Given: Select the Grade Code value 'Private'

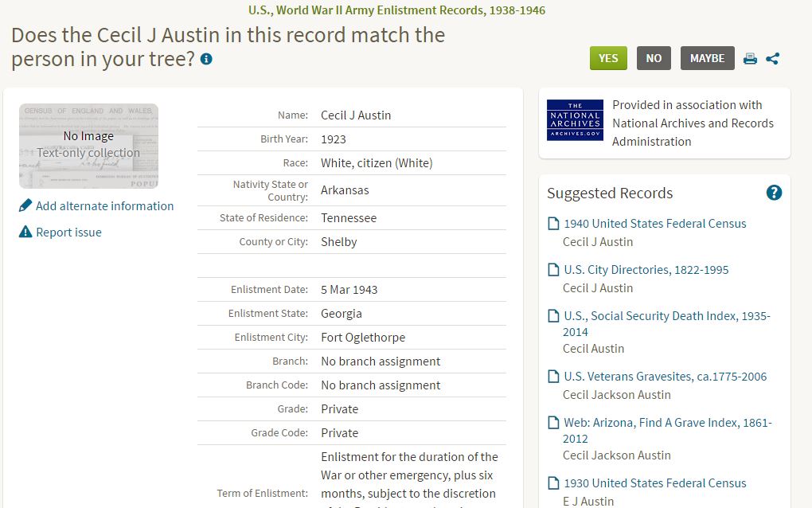Looking at the screenshot, I should pyautogui.click(x=340, y=433).
